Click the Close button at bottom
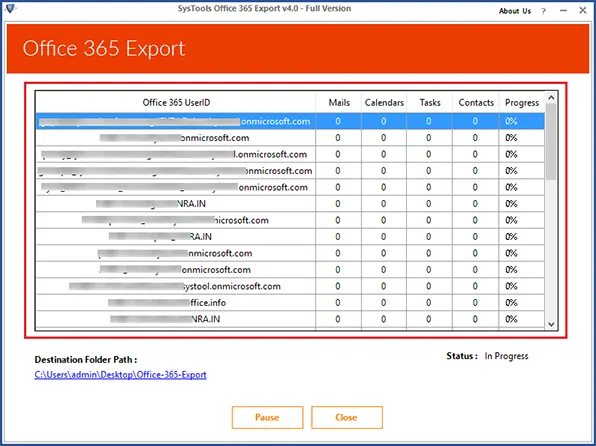Image resolution: width=596 pixels, height=446 pixels. (x=346, y=417)
